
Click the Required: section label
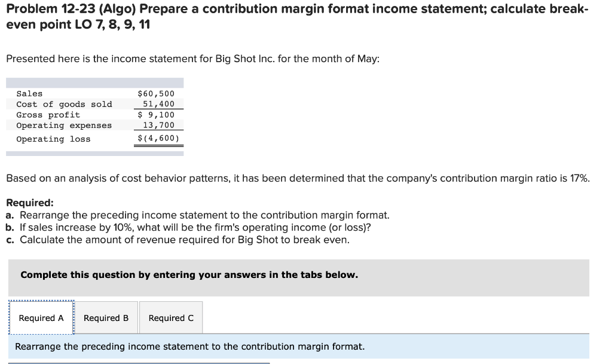tap(25, 203)
